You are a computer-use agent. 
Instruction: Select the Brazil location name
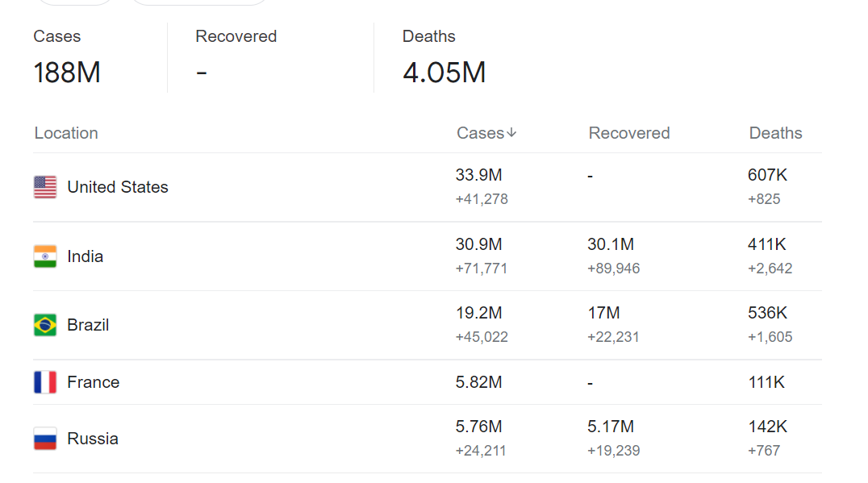click(87, 325)
